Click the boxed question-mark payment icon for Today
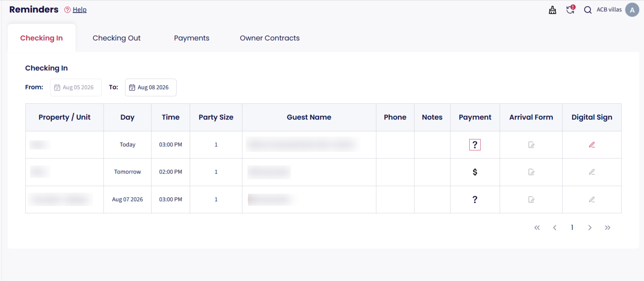Screen dimensions: 644x281 click(475, 145)
